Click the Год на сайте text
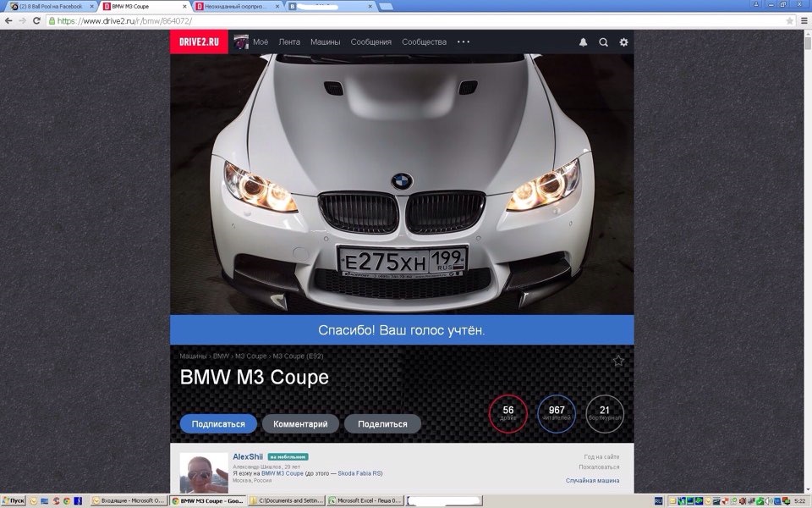 pos(601,456)
